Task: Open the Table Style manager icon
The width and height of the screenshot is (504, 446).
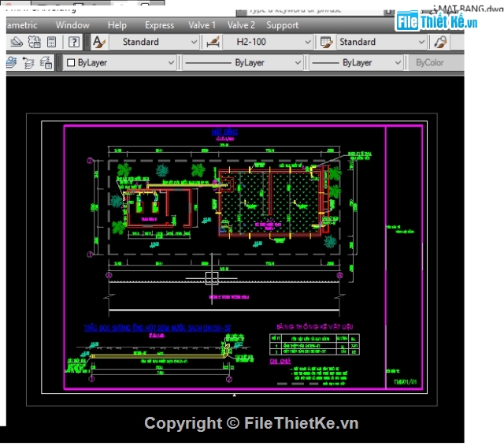Action: [x=326, y=42]
